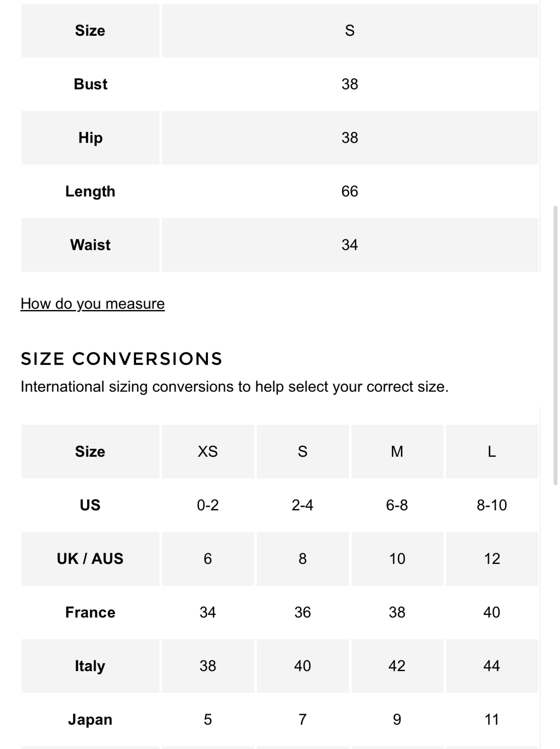Select the XS column header in conversions table
This screenshot has width=560, height=749.
pyautogui.click(x=208, y=452)
